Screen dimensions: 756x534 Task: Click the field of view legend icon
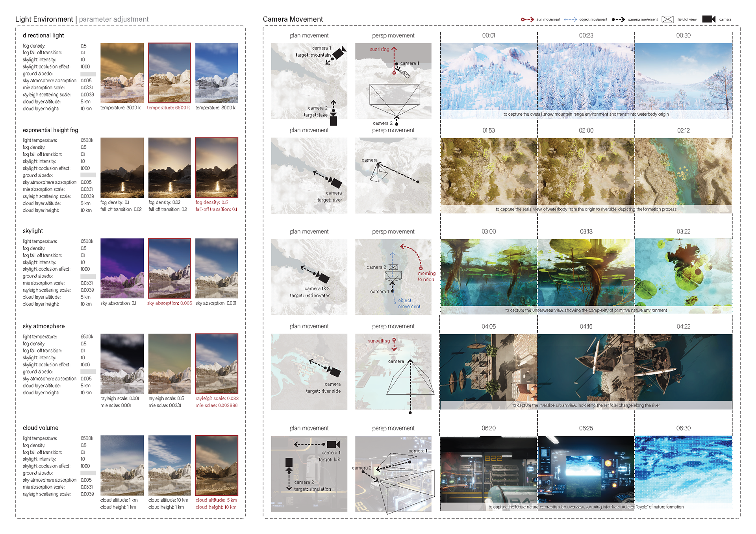667,19
